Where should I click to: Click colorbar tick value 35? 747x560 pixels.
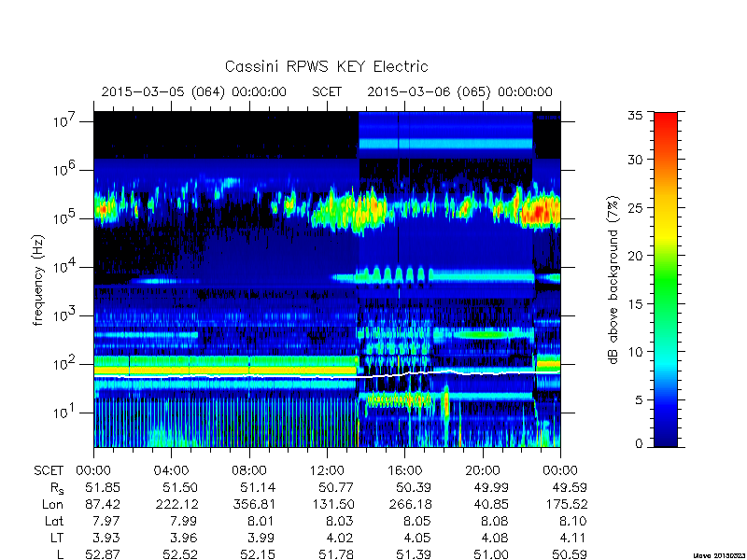click(x=635, y=116)
